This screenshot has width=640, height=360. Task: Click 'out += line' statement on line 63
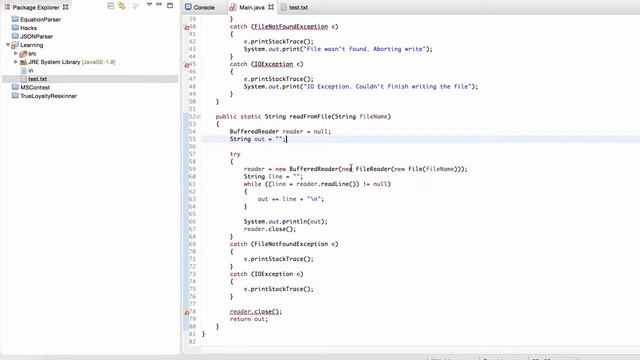pos(291,199)
